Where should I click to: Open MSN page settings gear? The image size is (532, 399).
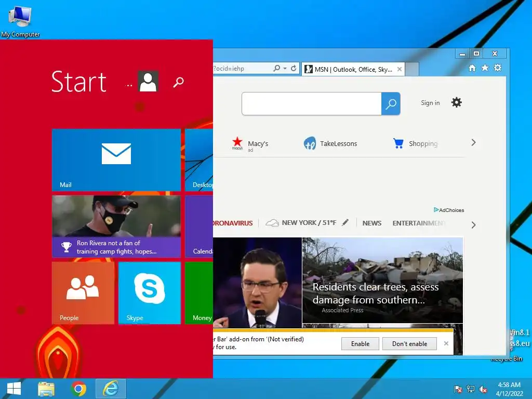[x=456, y=102]
